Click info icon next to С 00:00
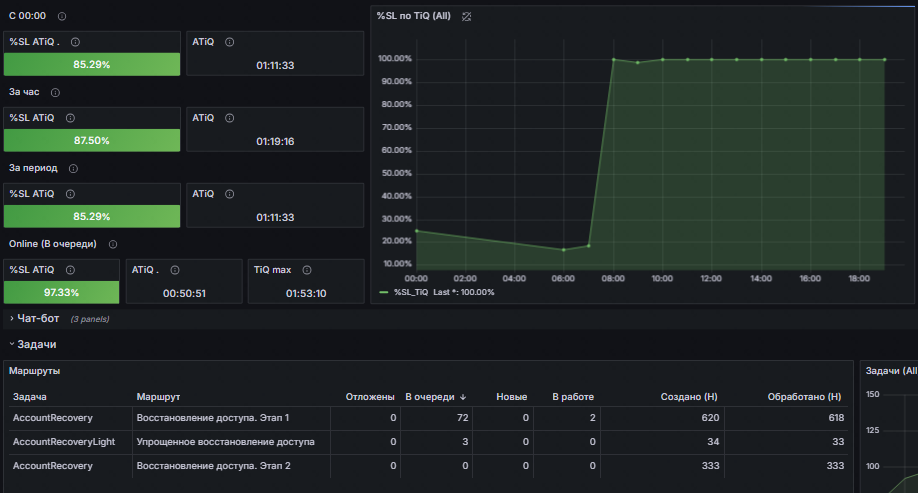Screen dimensions: 918x493 coord(62,16)
